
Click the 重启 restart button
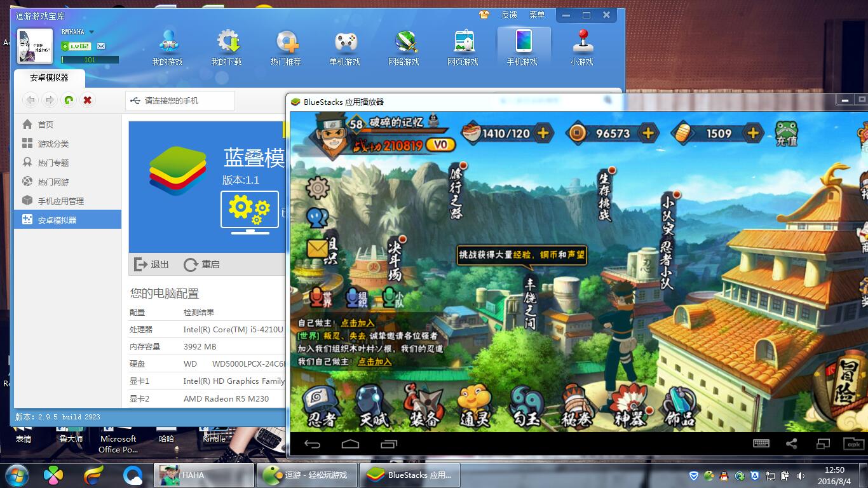[201, 264]
